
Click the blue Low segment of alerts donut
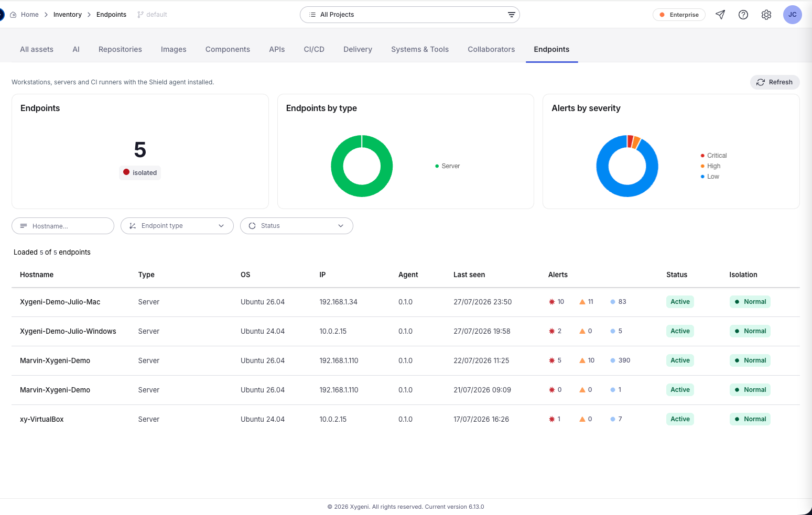coord(627,191)
